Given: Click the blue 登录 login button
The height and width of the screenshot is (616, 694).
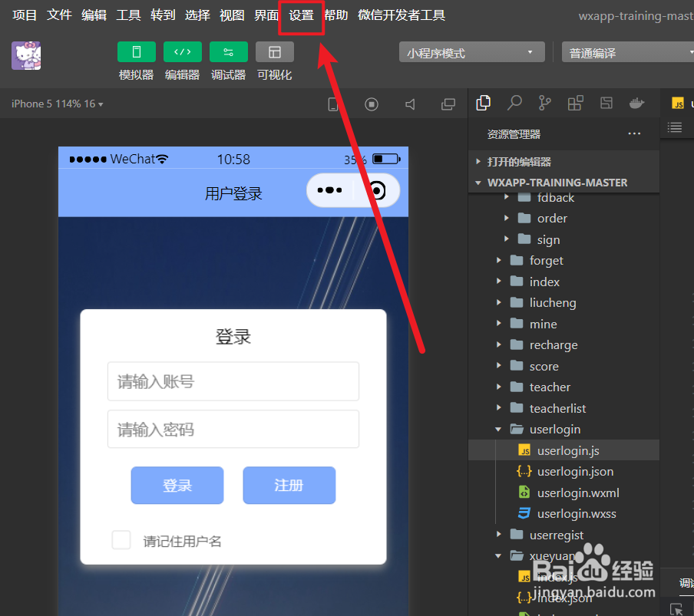Looking at the screenshot, I should tap(177, 485).
